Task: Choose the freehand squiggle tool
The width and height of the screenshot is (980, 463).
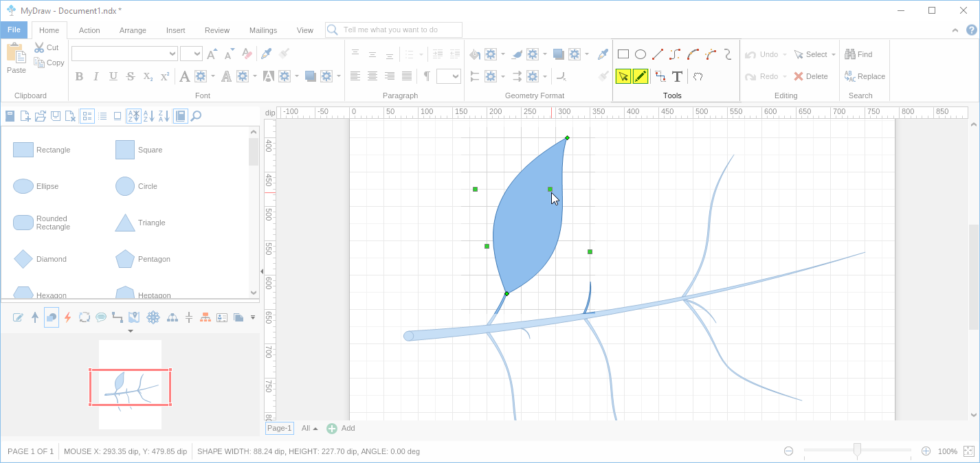Action: coord(728,54)
